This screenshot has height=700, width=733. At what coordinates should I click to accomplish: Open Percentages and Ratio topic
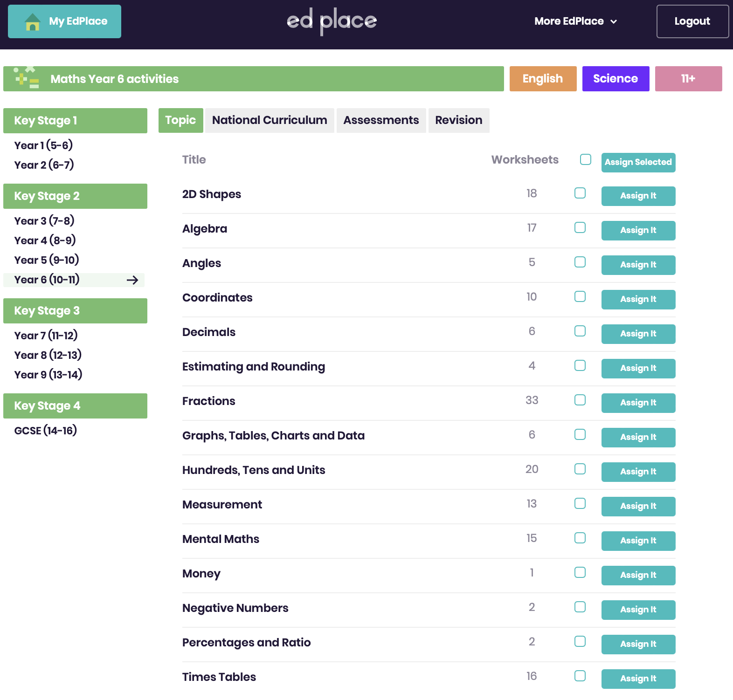tap(247, 643)
